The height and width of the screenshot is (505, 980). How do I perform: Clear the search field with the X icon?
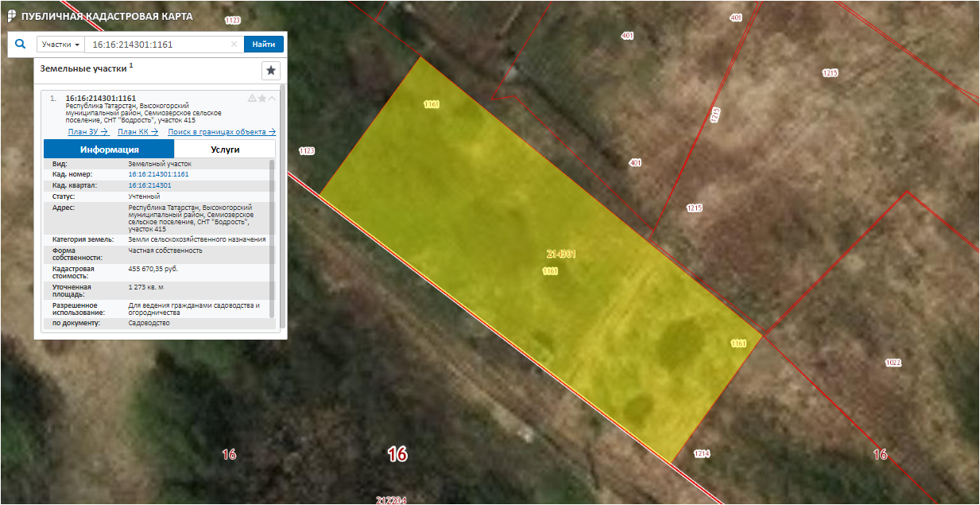[x=234, y=45]
